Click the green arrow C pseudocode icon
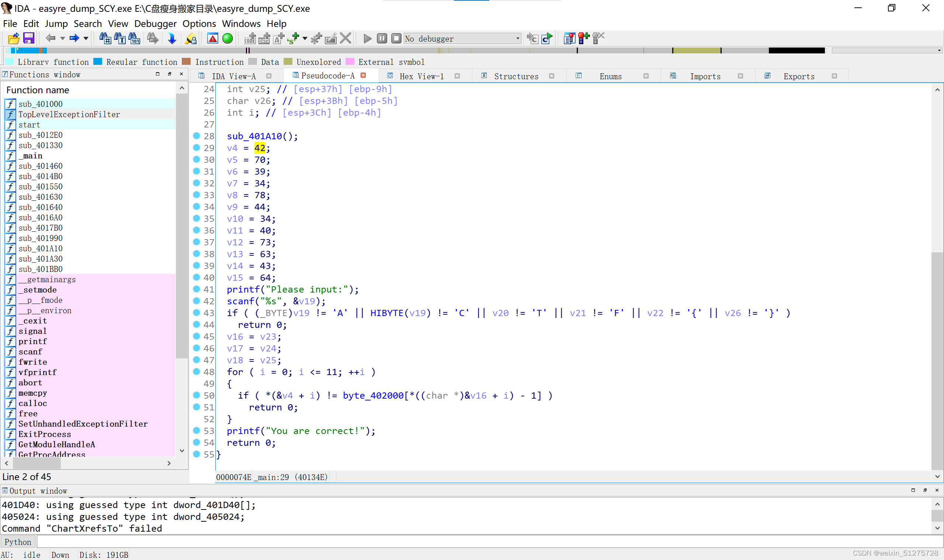 [x=547, y=38]
